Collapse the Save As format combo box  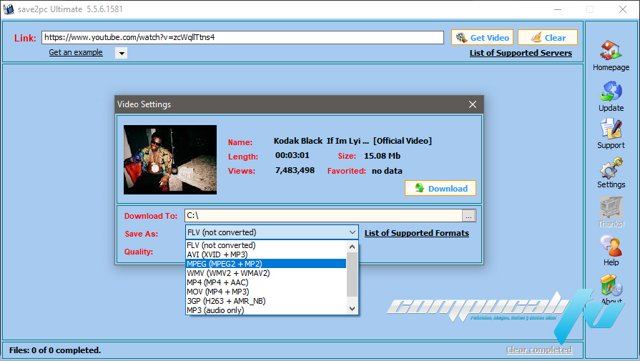point(352,232)
